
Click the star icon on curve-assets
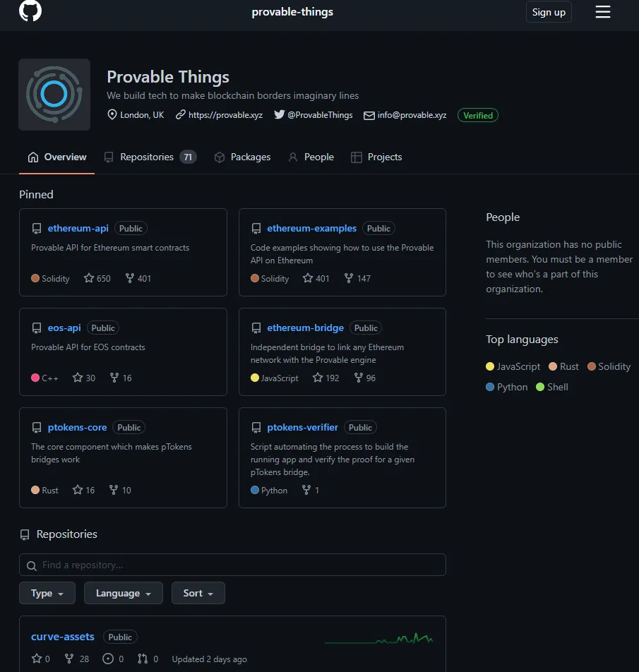37,659
